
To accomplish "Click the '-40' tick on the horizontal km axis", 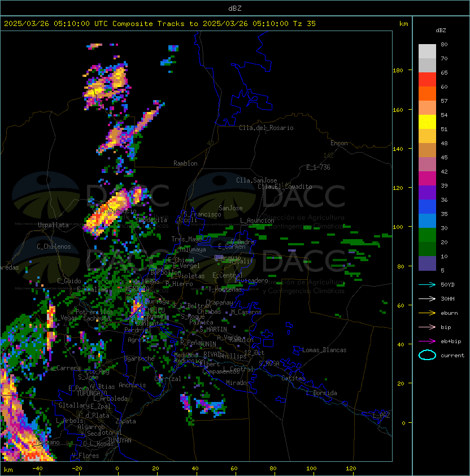I will [x=38, y=469].
